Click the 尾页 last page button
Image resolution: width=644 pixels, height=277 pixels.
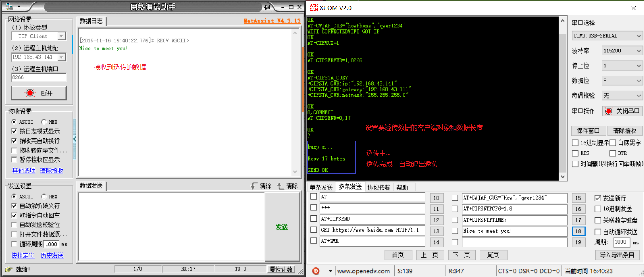click(x=493, y=255)
